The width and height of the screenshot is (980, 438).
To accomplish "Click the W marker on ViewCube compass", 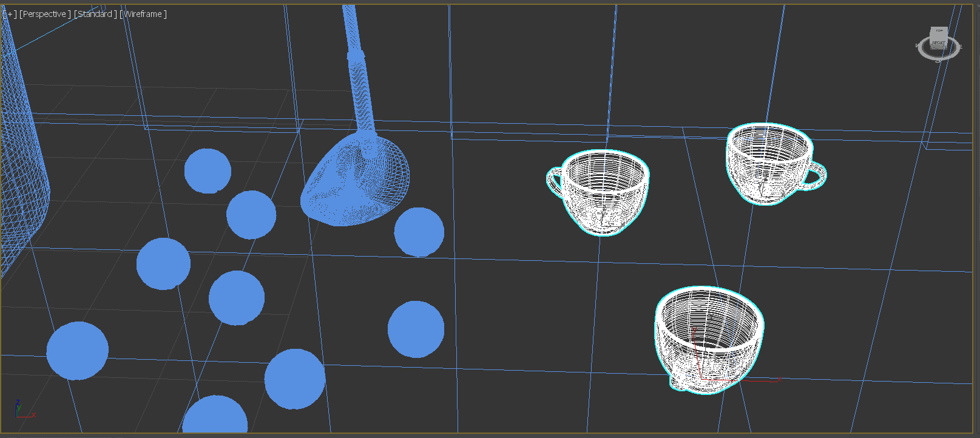I will coord(917,45).
